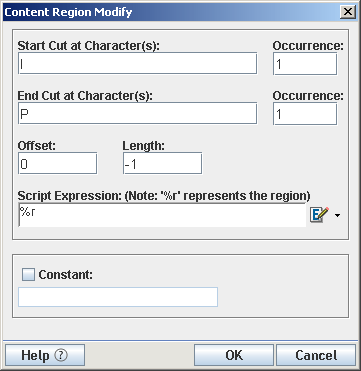
Task: Click into the Script Expression text box
Action: point(162,215)
